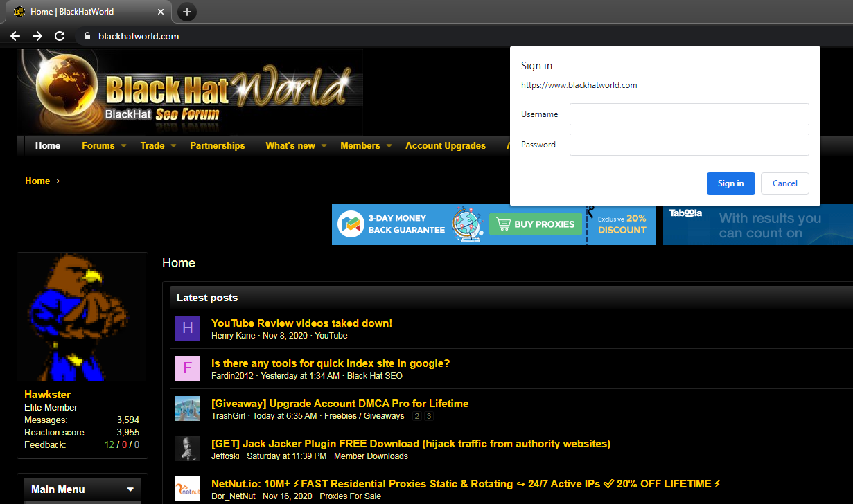Click the Sign in button
The width and height of the screenshot is (853, 504).
coord(731,183)
